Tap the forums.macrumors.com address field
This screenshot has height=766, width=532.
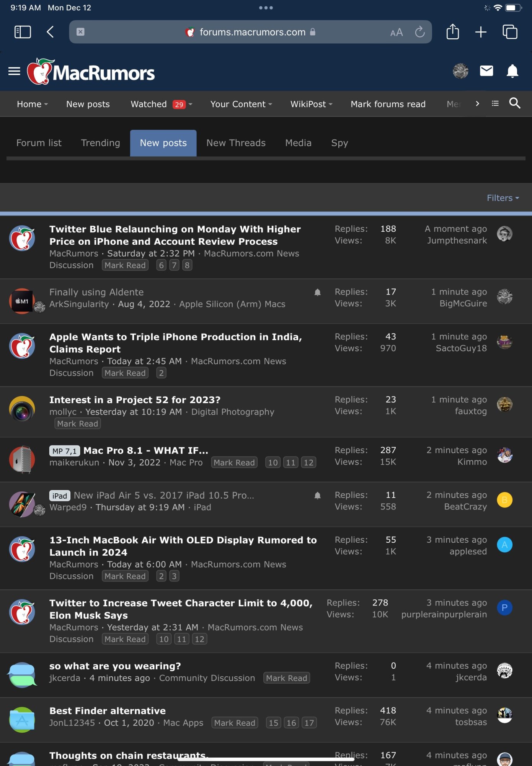click(x=250, y=32)
